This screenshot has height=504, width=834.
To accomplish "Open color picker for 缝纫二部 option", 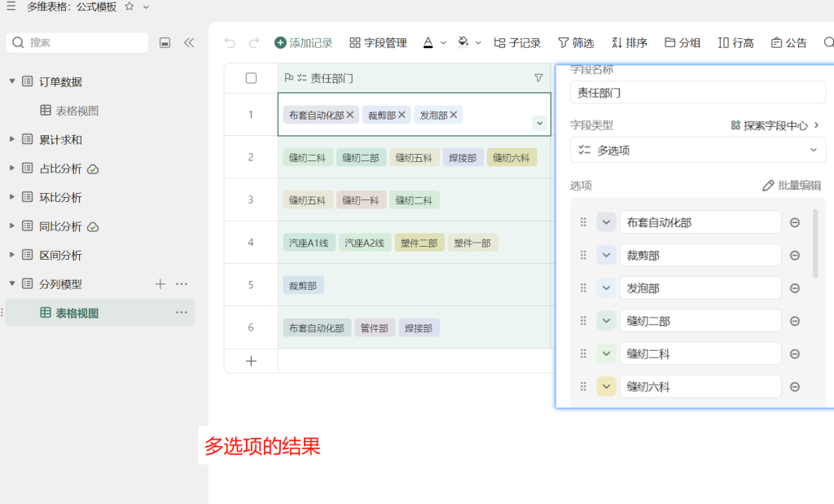I will coord(606,321).
